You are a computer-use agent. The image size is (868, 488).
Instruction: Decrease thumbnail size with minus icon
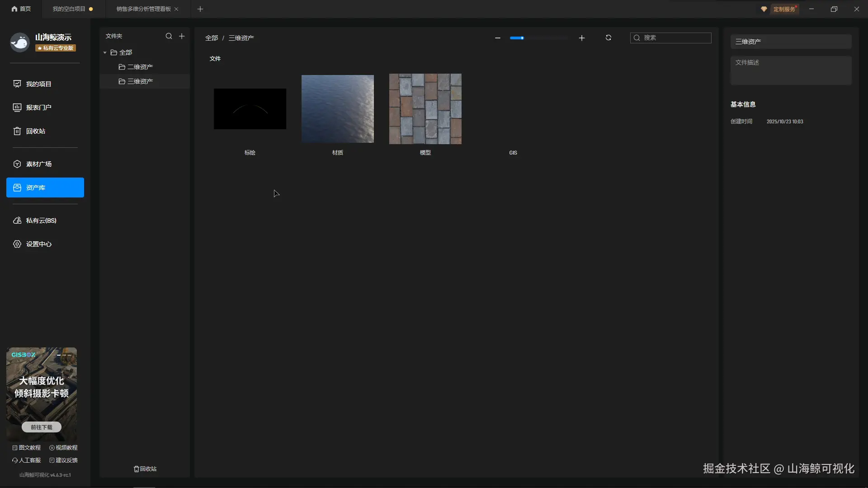[498, 38]
